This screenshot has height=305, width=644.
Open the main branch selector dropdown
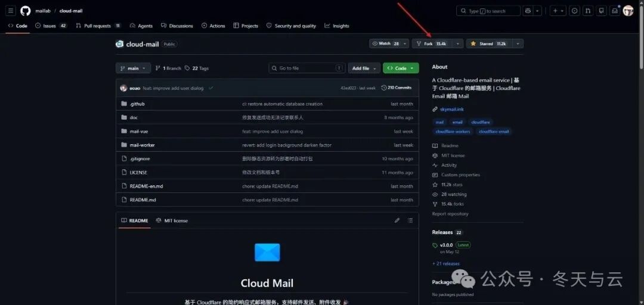click(x=133, y=68)
